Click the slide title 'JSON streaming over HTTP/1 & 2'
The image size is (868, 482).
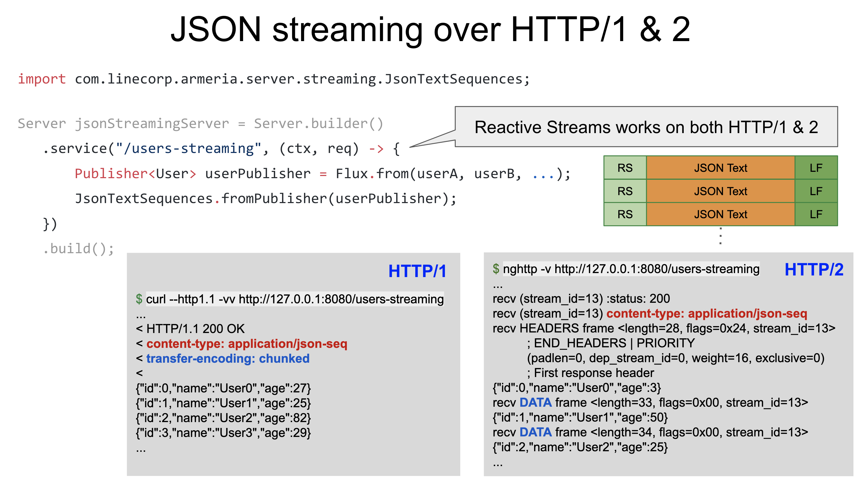(x=430, y=30)
